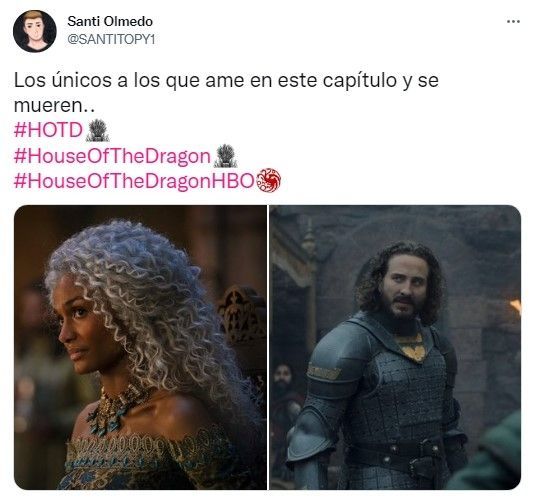The image size is (537, 504).
Task: Click the red Targaryen dragon sigil emoji
Action: tap(268, 180)
